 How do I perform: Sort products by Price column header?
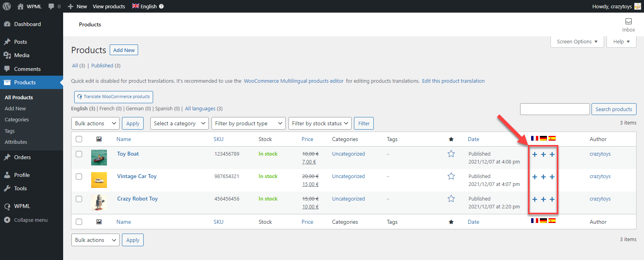[x=307, y=139]
